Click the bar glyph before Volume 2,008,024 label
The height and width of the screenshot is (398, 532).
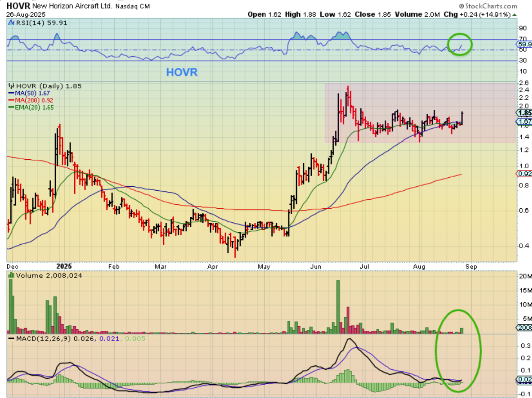[11, 275]
